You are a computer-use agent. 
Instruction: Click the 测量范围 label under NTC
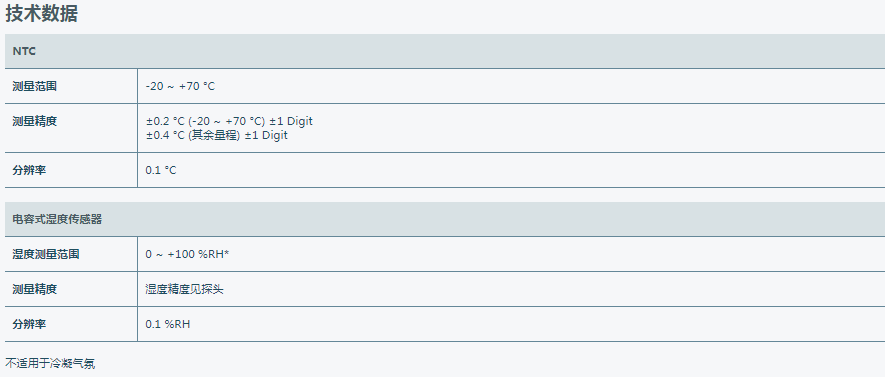tap(35, 86)
